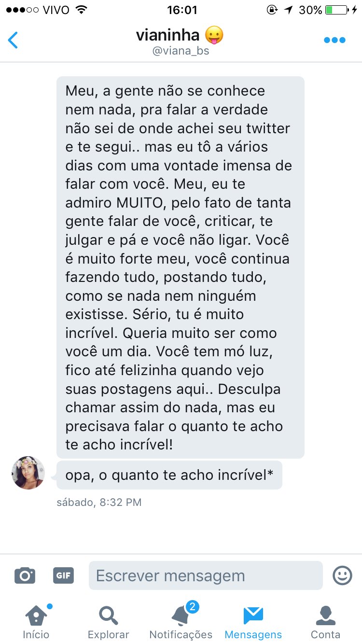Switch to the Explorar search tab
Screen dimensions: 362x644
(109, 622)
